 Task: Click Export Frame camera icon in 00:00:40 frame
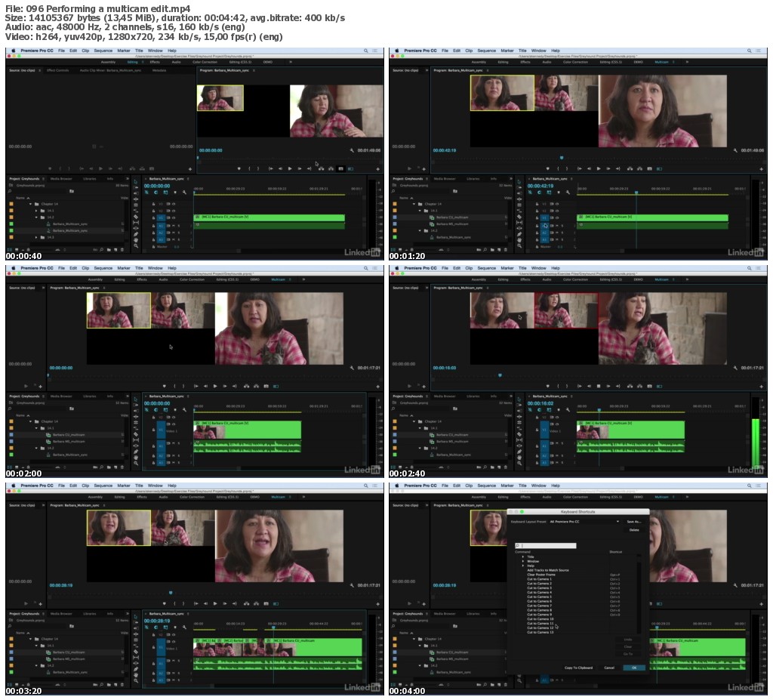(340, 168)
